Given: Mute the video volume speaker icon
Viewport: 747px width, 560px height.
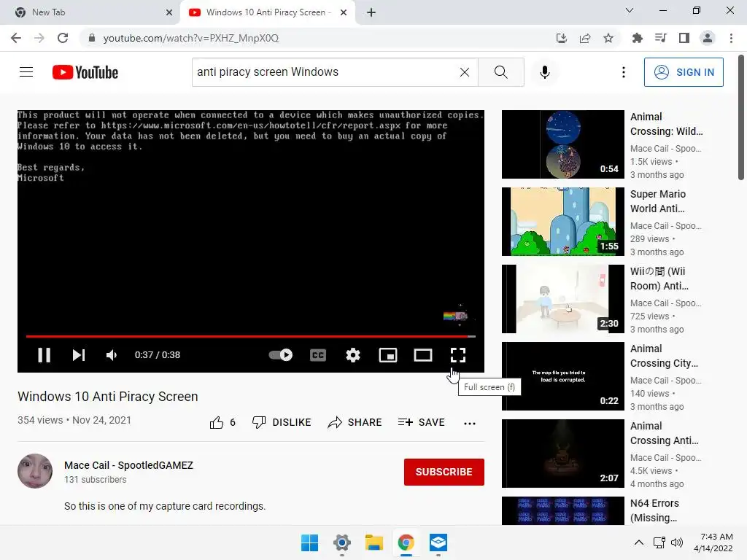Looking at the screenshot, I should pyautogui.click(x=112, y=355).
